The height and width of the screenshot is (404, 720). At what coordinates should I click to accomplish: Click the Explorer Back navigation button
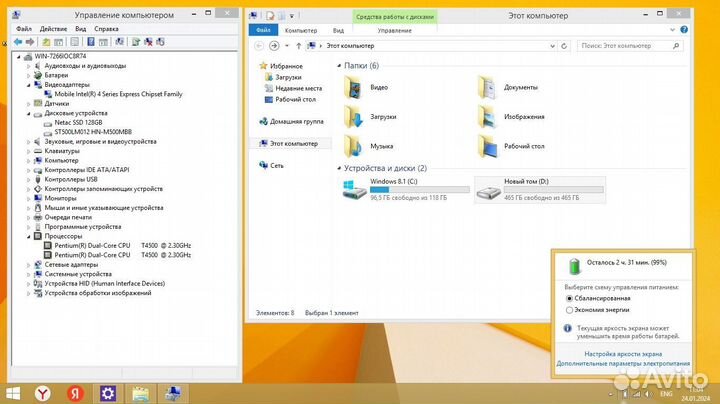tap(259, 46)
